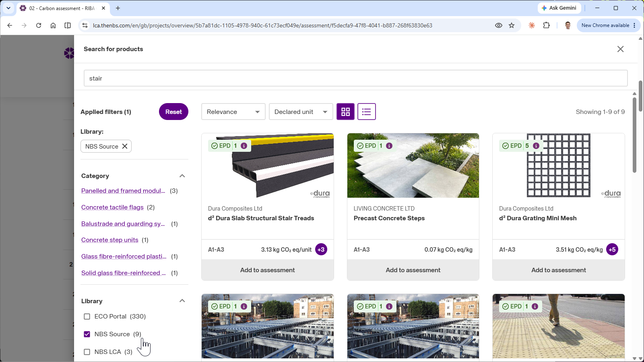Viewport: 644px width, 362px height.
Task: Collapse the Library filter section
Action: pos(182,301)
